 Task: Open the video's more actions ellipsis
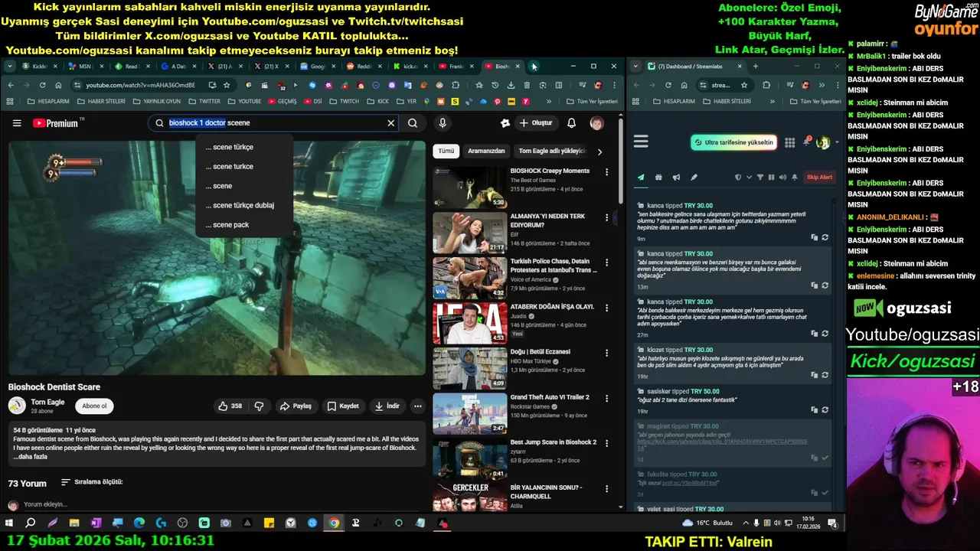click(417, 406)
